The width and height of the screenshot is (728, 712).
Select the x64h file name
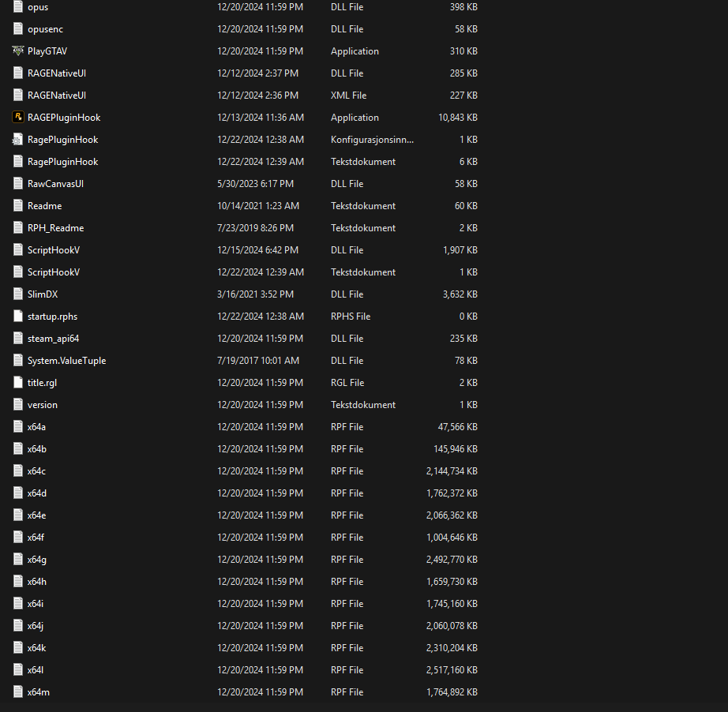coord(36,582)
